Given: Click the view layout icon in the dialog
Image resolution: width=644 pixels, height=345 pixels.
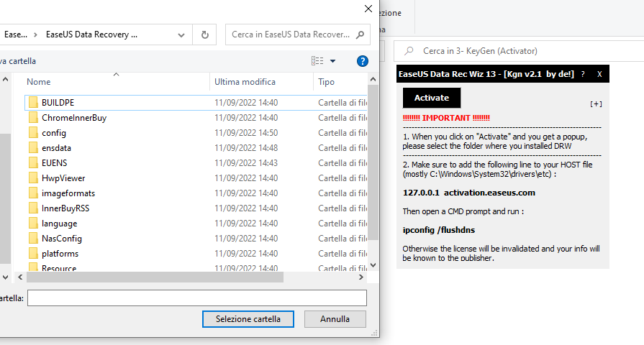Looking at the screenshot, I should 317,60.
